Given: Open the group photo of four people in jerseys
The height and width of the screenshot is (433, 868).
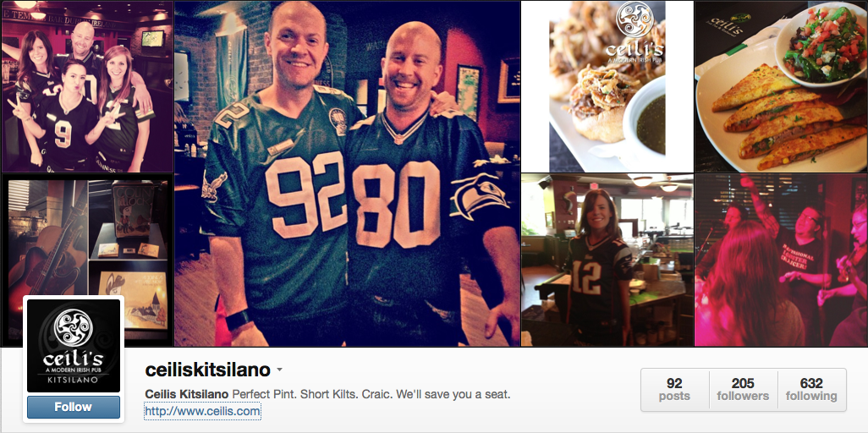Looking at the screenshot, I should pos(87,86).
